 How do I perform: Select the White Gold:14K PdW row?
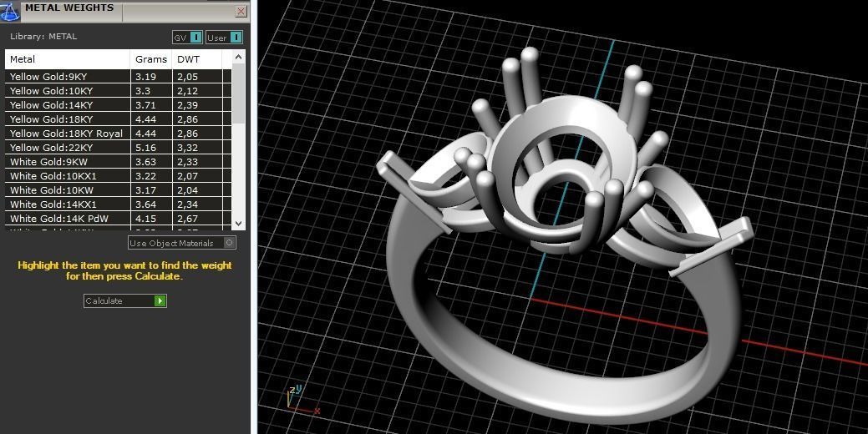(x=118, y=219)
